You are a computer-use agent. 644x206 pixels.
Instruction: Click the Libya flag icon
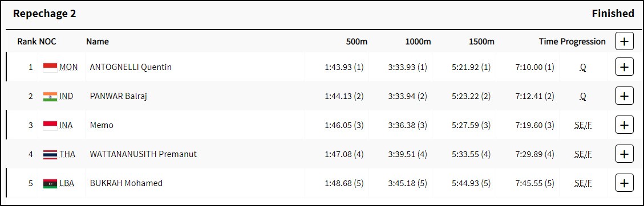pyautogui.click(x=50, y=183)
